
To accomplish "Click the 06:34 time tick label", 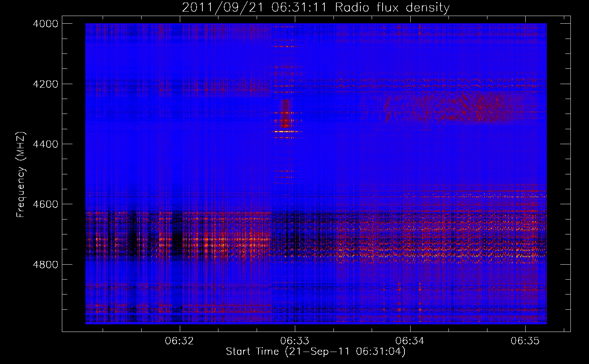I will [x=410, y=341].
